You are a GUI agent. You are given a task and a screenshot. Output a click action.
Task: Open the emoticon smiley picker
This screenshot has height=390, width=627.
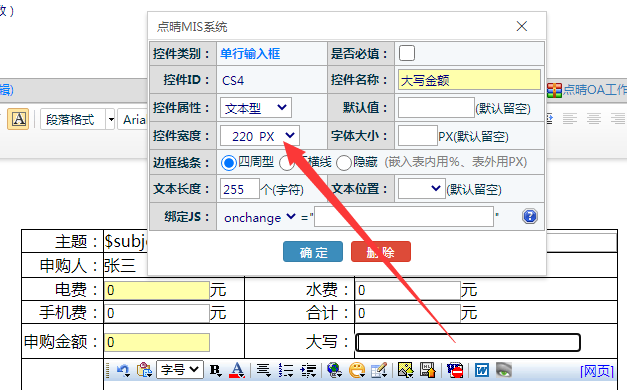coord(357,370)
